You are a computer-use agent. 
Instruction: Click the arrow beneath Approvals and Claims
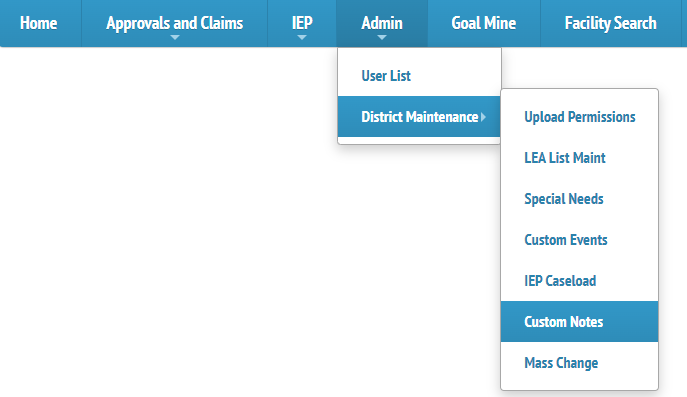175,38
